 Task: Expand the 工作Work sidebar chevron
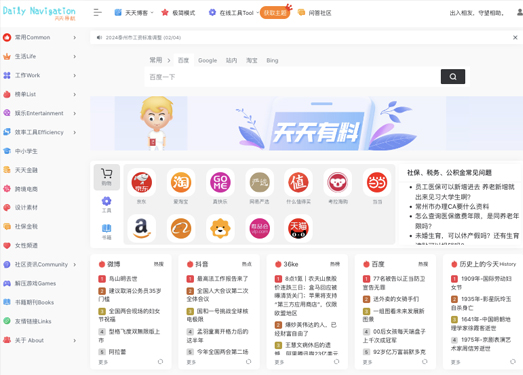click(75, 75)
